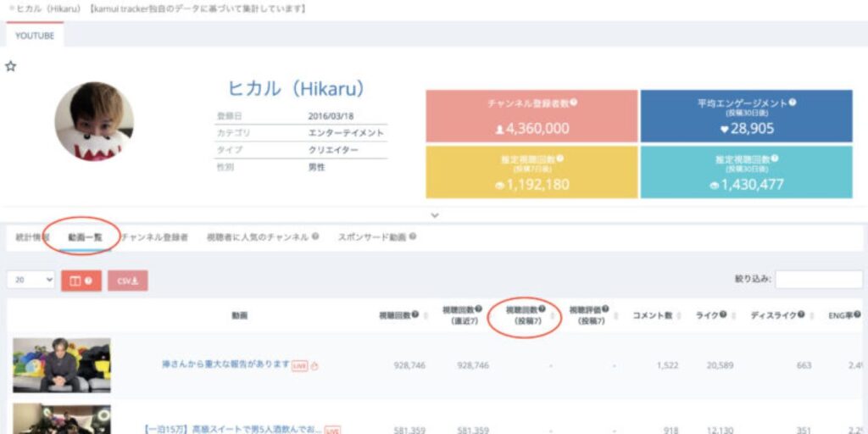
Task: Select the YOUTUBE tab
Action: (x=35, y=36)
